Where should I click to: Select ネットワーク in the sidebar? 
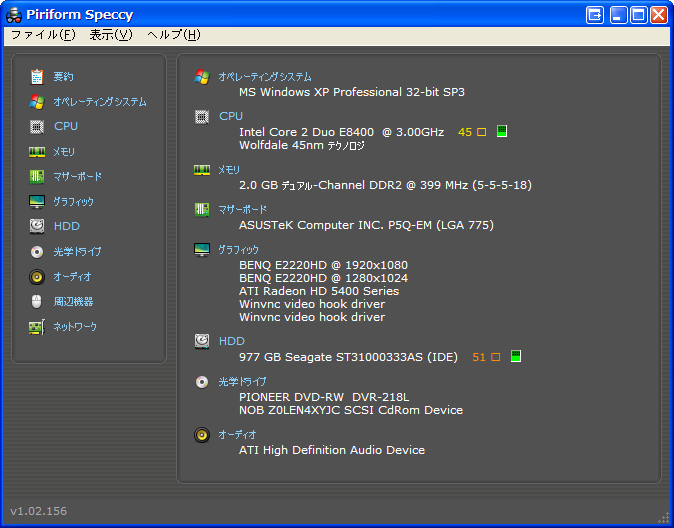75,327
